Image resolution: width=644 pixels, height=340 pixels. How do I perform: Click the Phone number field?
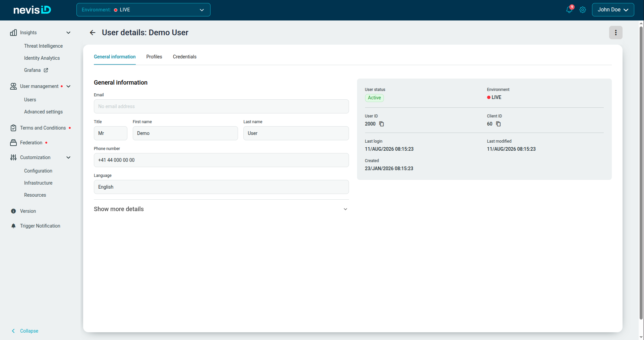[221, 160]
